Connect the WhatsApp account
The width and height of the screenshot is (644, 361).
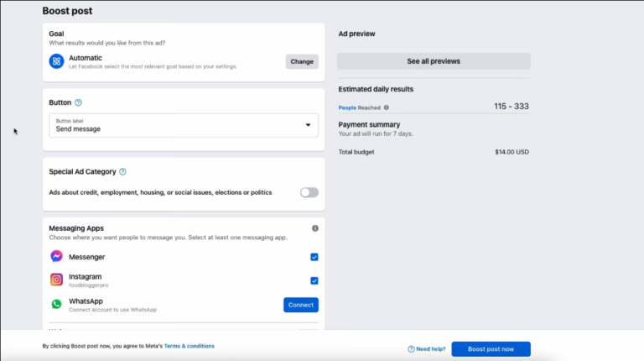(x=301, y=305)
